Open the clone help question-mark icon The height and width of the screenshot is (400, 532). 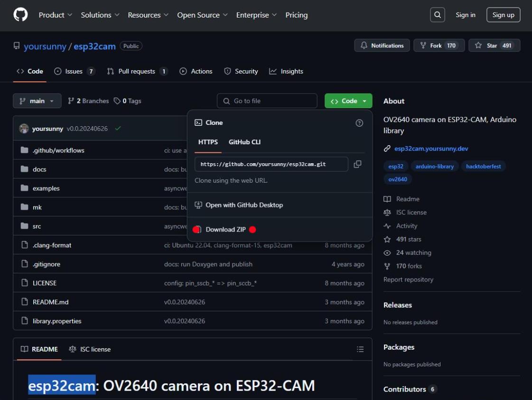tap(359, 123)
